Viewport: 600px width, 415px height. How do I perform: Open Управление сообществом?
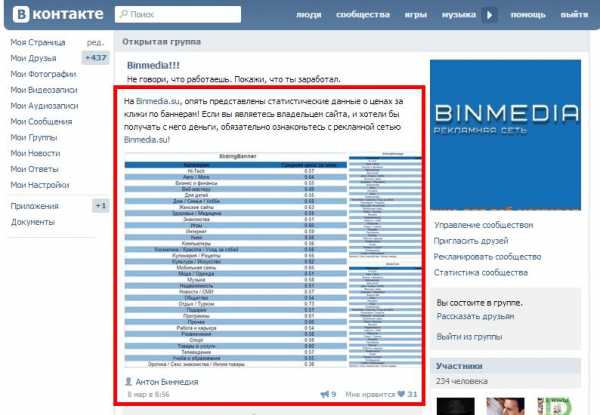[x=483, y=225]
